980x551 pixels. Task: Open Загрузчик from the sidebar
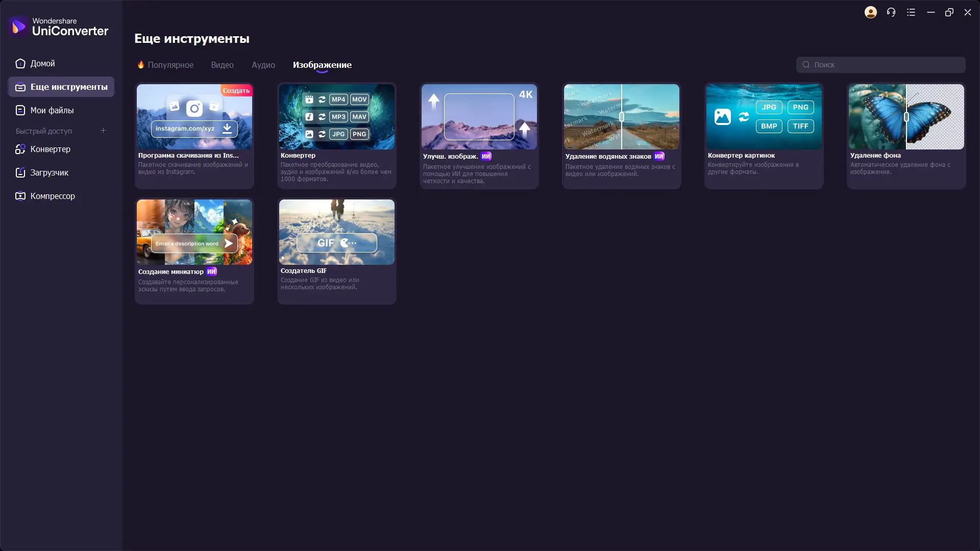tap(49, 172)
